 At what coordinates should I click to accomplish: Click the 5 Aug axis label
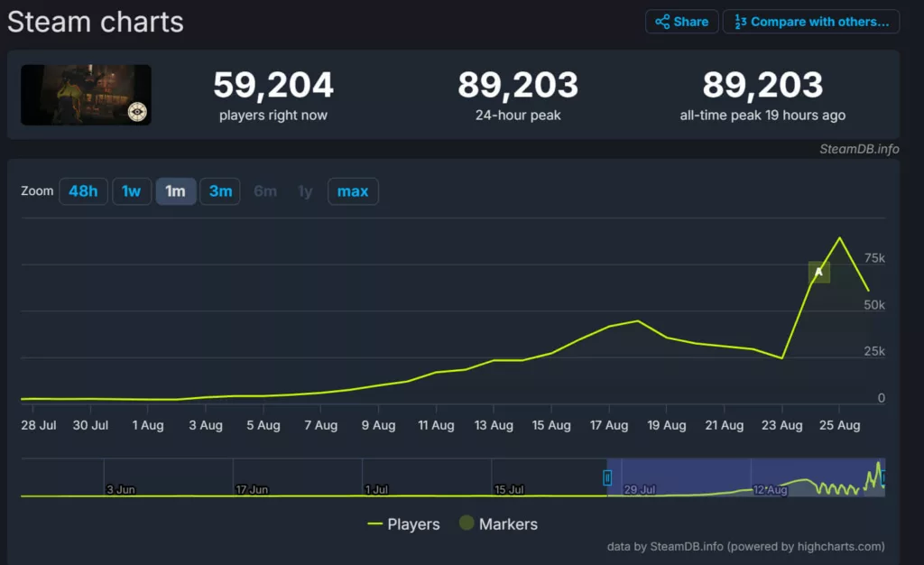coord(263,425)
